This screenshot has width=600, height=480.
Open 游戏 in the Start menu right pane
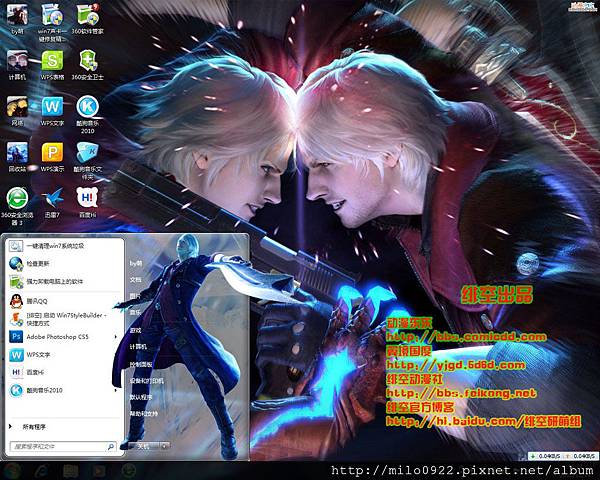[x=135, y=330]
